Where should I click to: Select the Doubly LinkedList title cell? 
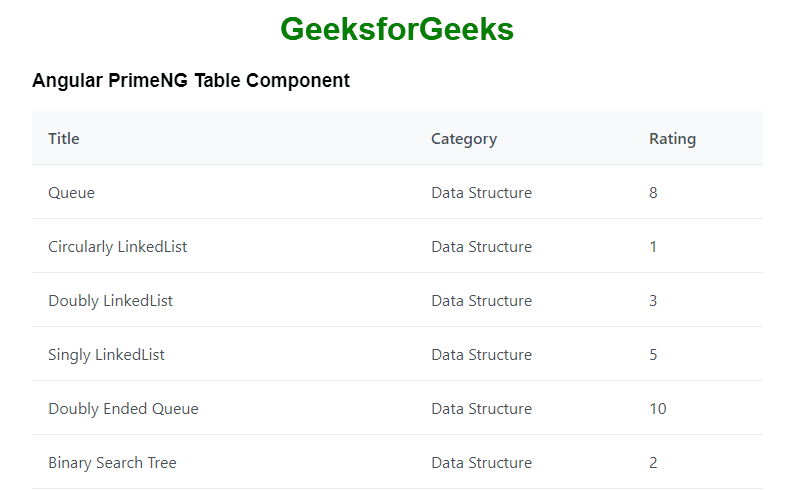click(111, 301)
